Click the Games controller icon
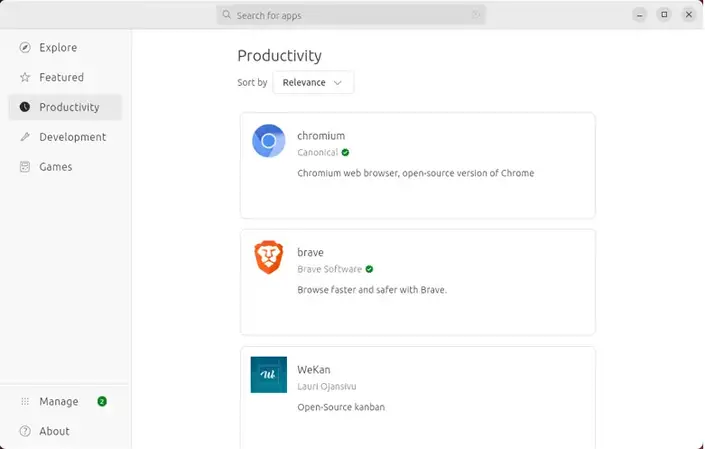 click(x=25, y=167)
